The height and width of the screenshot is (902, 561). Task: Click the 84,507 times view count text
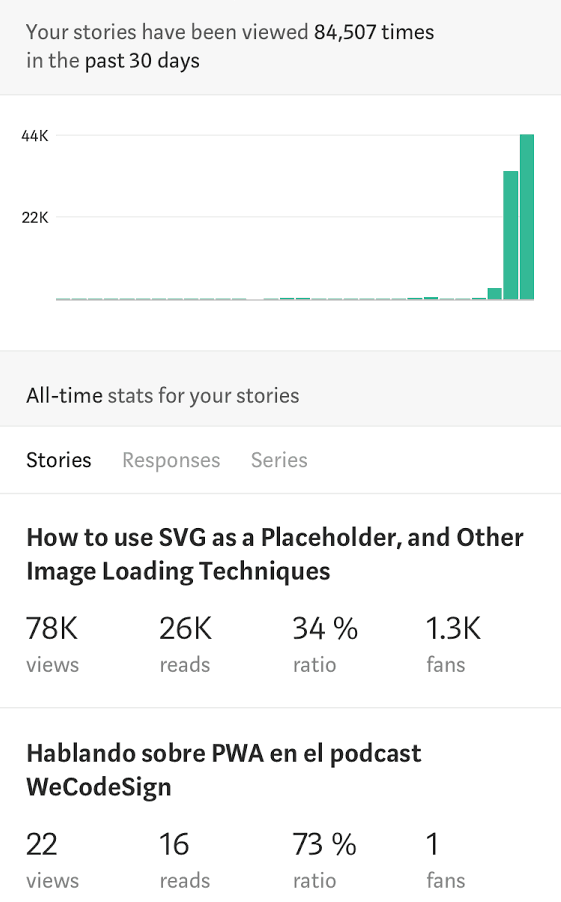374,32
